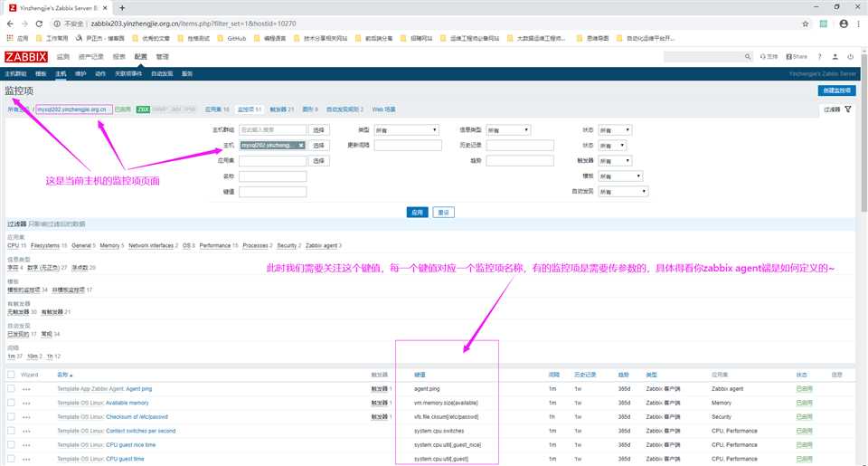Image resolution: width=868 pixels, height=466 pixels.
Task: Tick the select-all checkbox in table header
Action: tap(11, 375)
